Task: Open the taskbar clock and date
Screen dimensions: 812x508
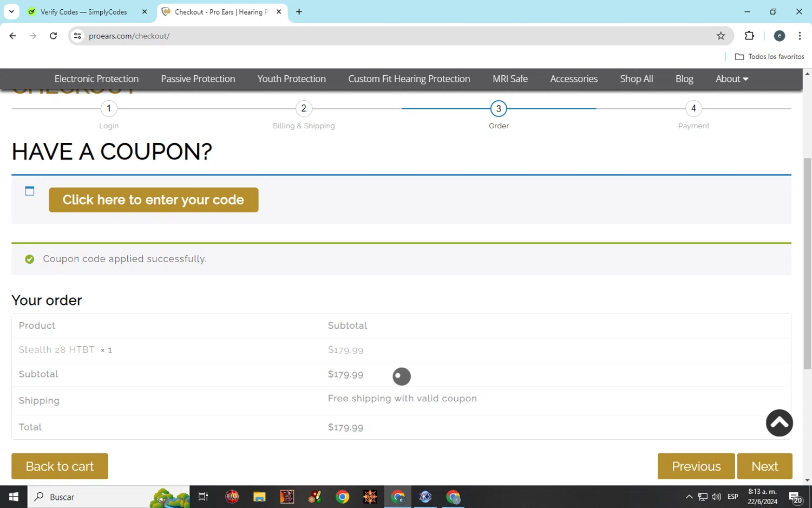Action: tap(762, 497)
